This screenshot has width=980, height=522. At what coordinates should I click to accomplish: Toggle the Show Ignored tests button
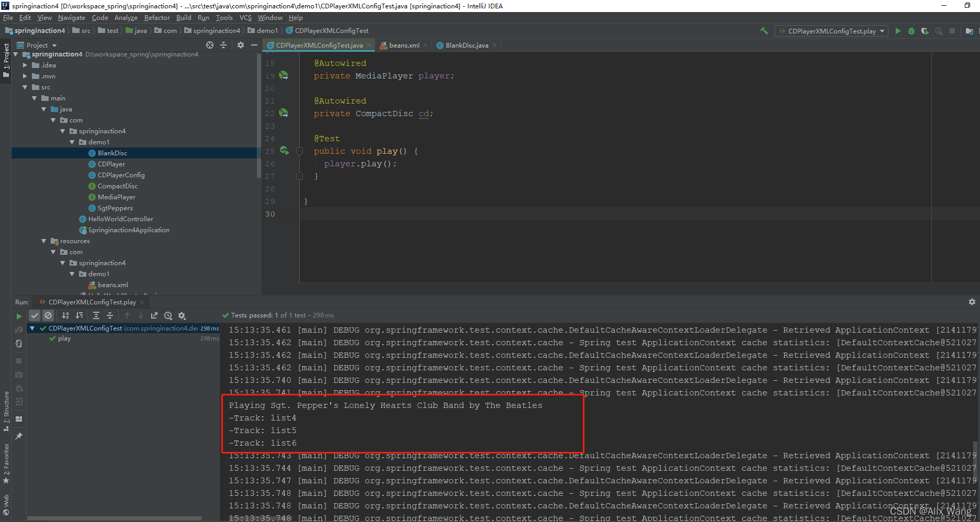click(48, 315)
